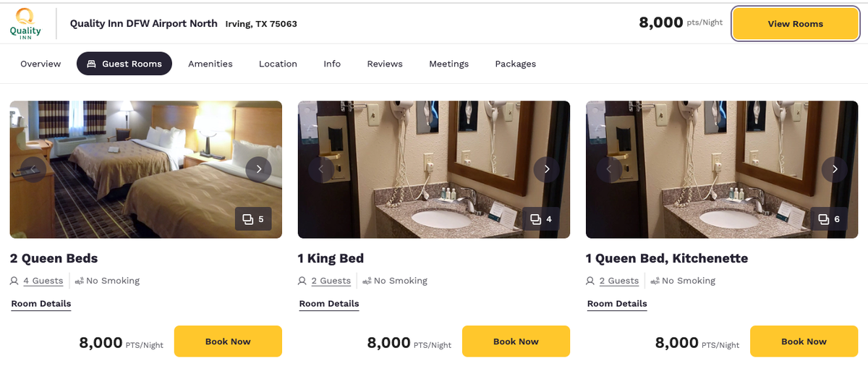Image resolution: width=868 pixels, height=374 pixels.
Task: Show next photo of 1 King Bed room
Action: (546, 169)
